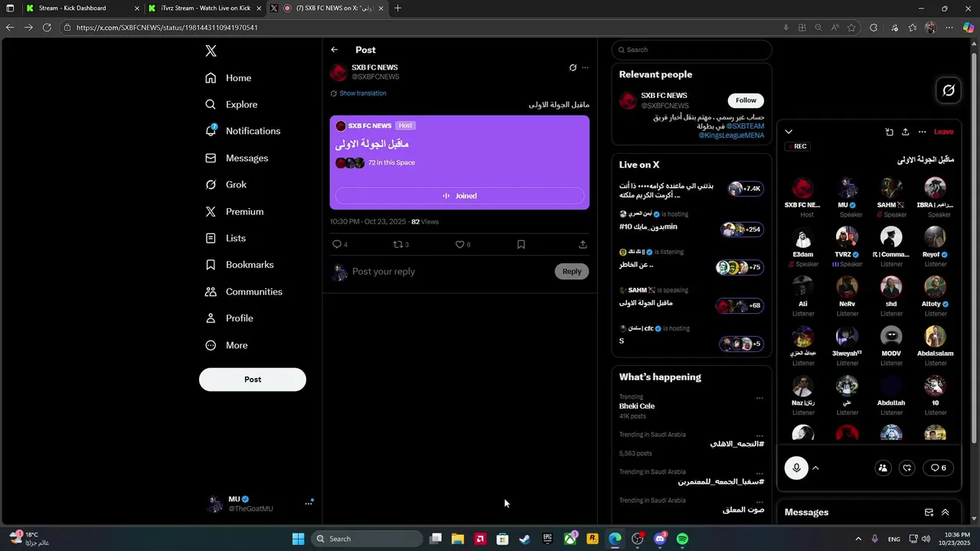Viewport: 980px width, 551px height.
Task: Open a new browser tab
Action: (x=397, y=8)
